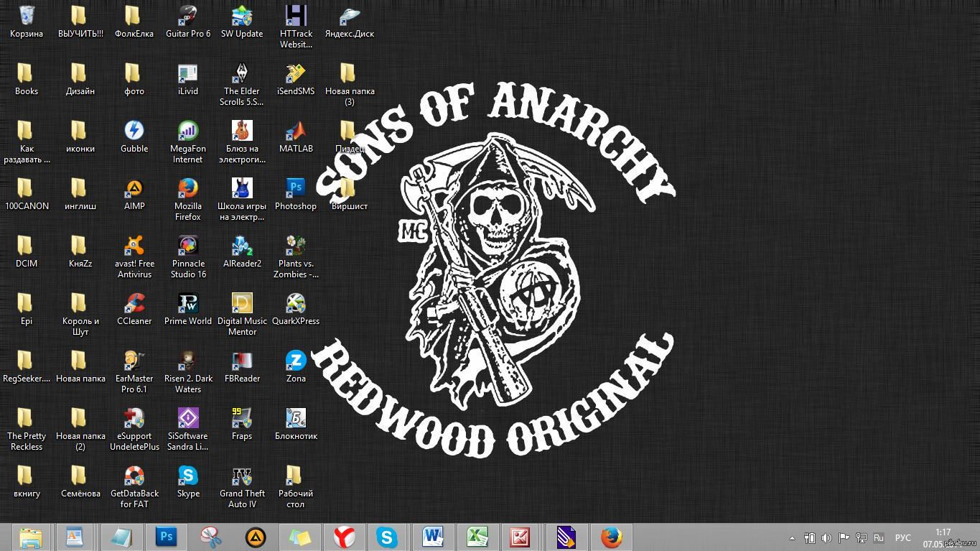Select the Prime World desktop shortcut
The width and height of the screenshot is (980, 551).
tap(188, 309)
